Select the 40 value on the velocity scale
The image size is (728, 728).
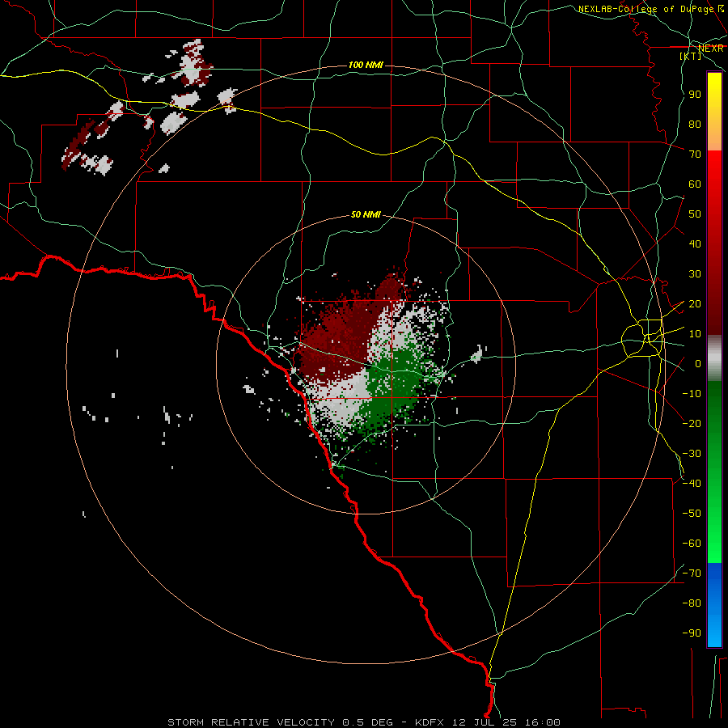click(695, 244)
